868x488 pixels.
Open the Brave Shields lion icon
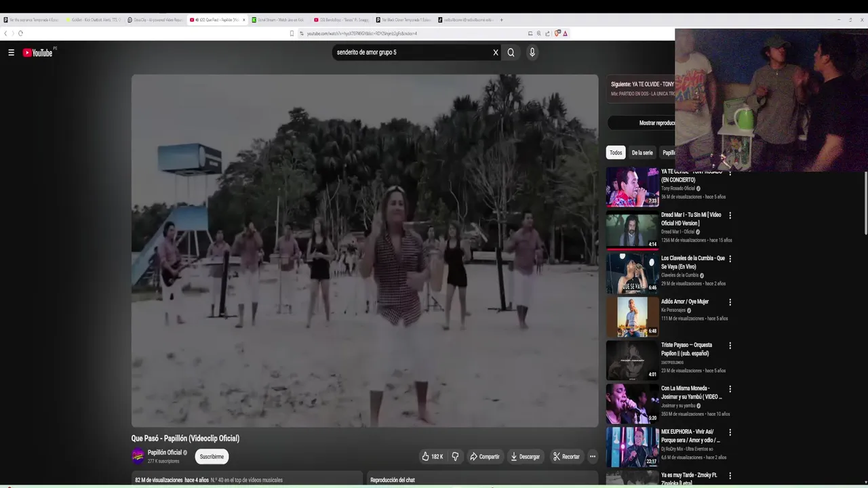coord(557,33)
